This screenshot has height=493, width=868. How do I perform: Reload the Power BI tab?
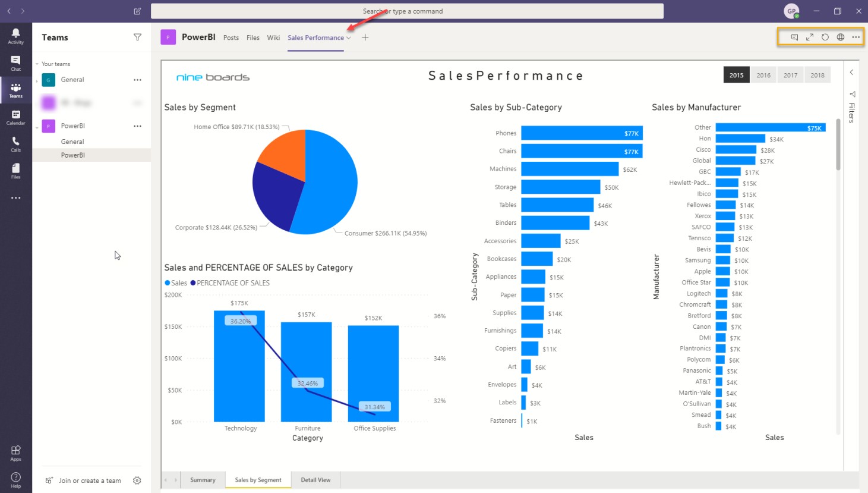[x=825, y=37]
